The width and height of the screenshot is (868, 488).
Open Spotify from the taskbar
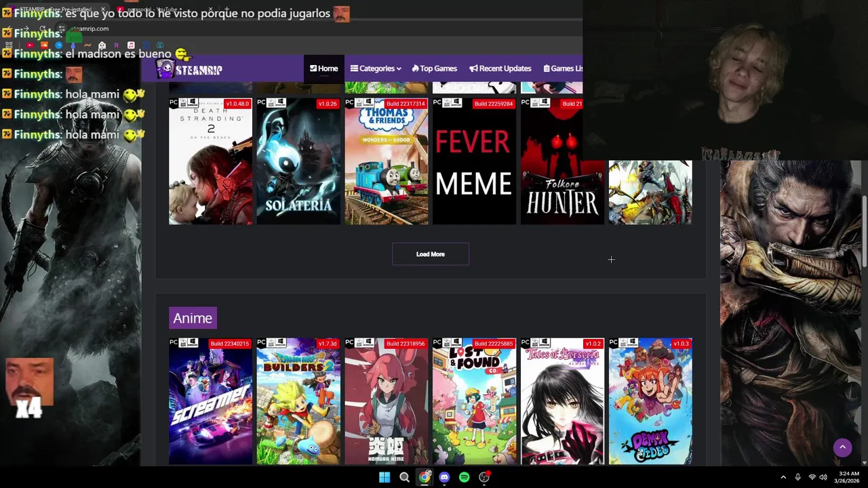[464, 477]
